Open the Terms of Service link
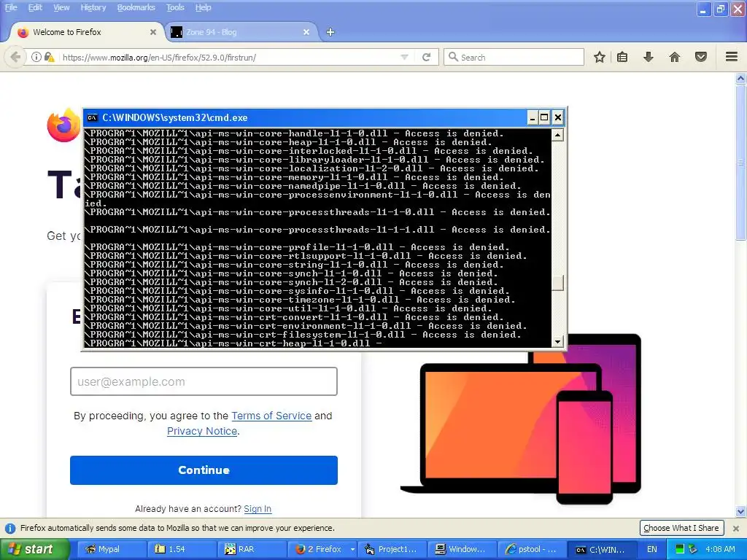 (271, 416)
